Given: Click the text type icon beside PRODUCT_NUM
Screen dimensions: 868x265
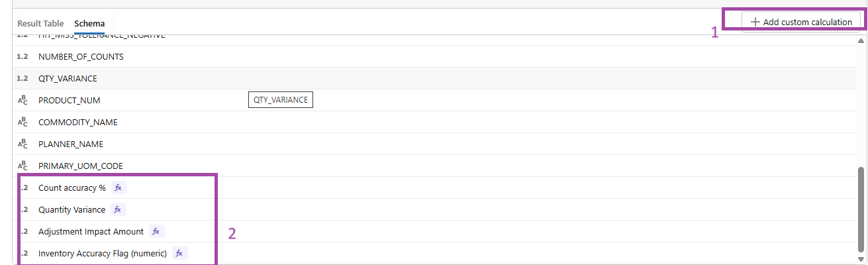Looking at the screenshot, I should [23, 100].
